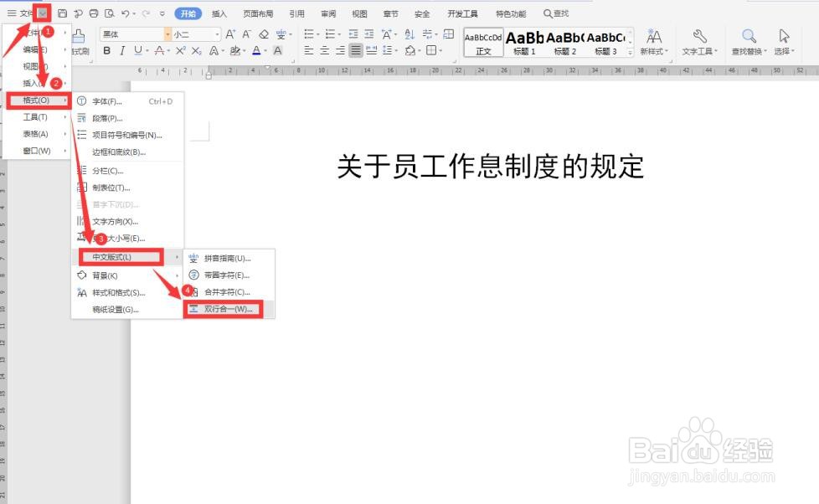819x504 pixels.
Task: Click the Clear Formatting icon
Action: point(264,35)
